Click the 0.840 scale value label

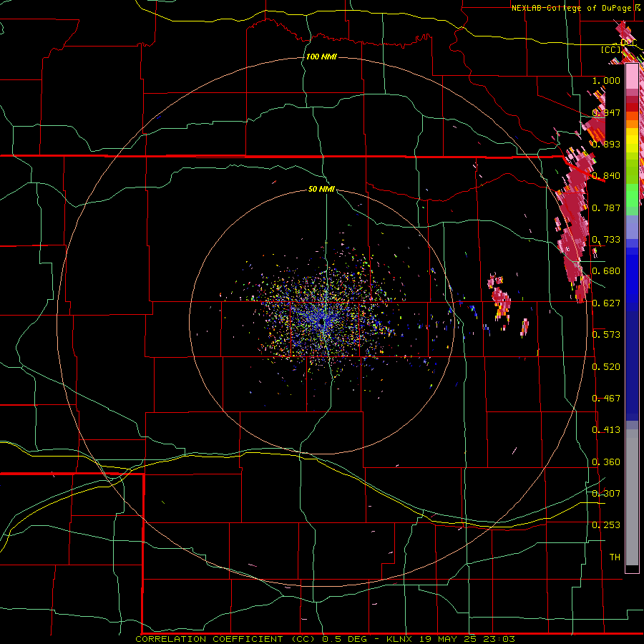coord(606,176)
